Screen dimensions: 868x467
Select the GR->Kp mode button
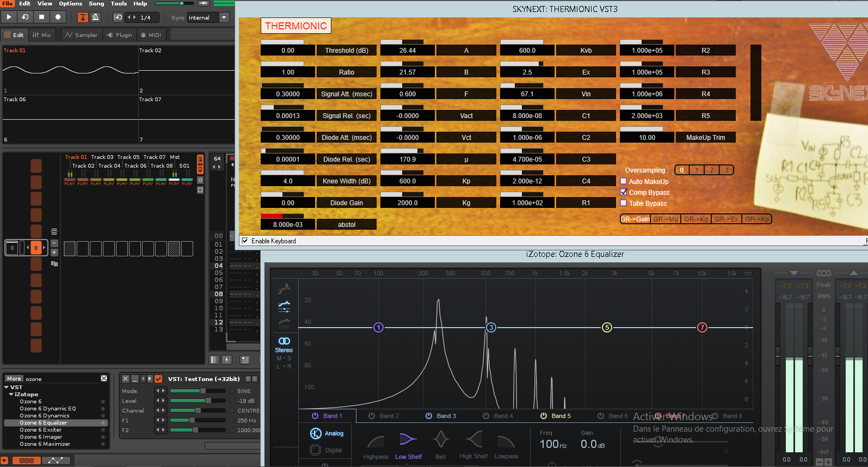[757, 219]
